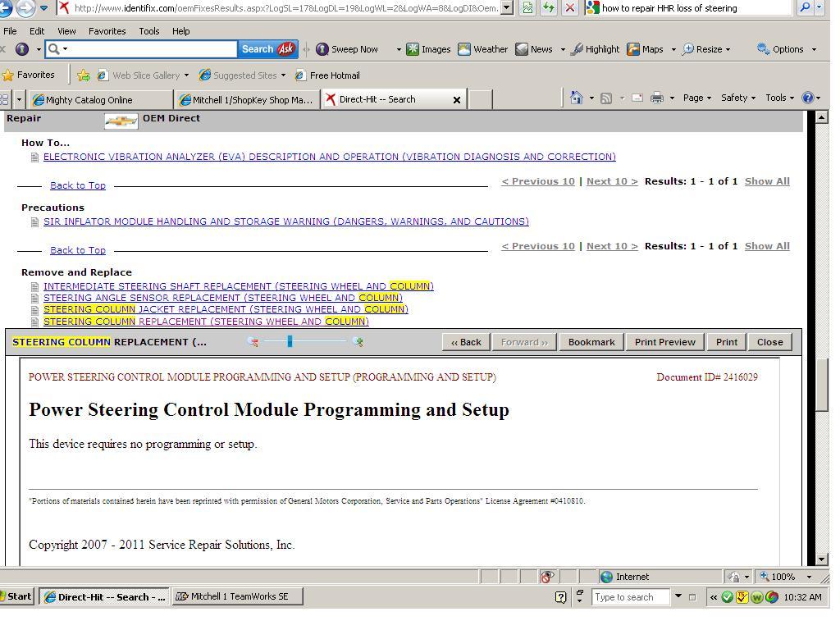Click the Bookmark button in the document panel

[591, 342]
